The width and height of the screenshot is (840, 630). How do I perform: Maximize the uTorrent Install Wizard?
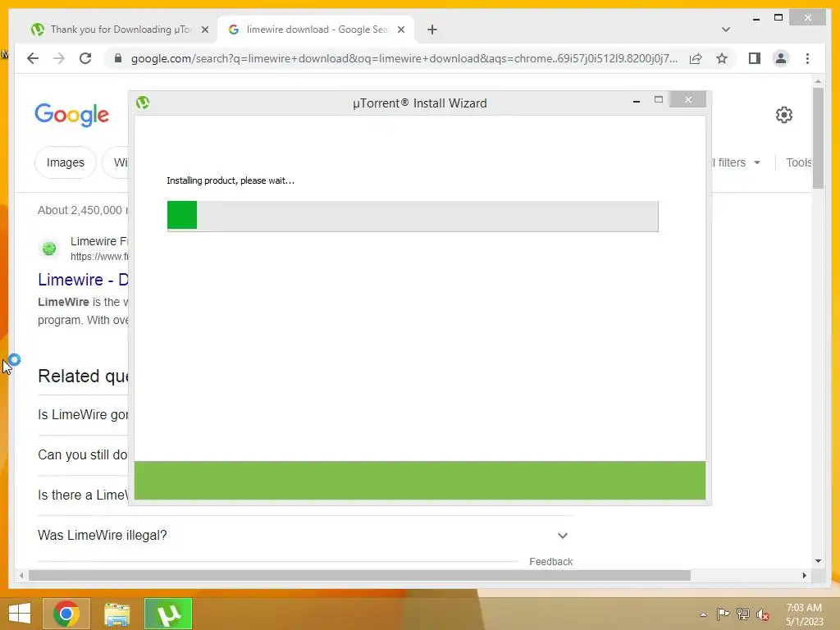tap(659, 99)
